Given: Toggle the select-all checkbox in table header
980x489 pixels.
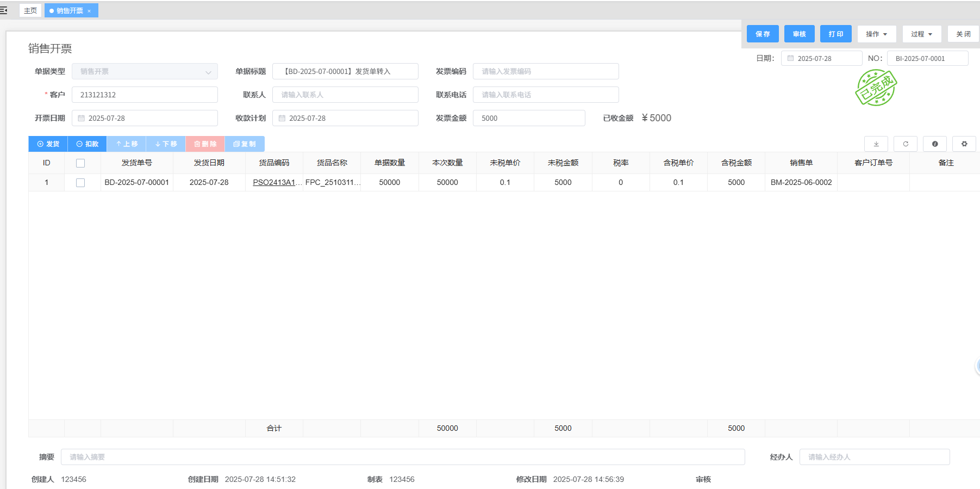Looking at the screenshot, I should tap(80, 163).
